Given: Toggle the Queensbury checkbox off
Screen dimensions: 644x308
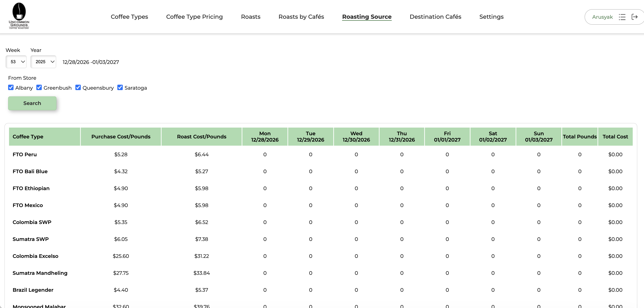Looking at the screenshot, I should click(78, 87).
